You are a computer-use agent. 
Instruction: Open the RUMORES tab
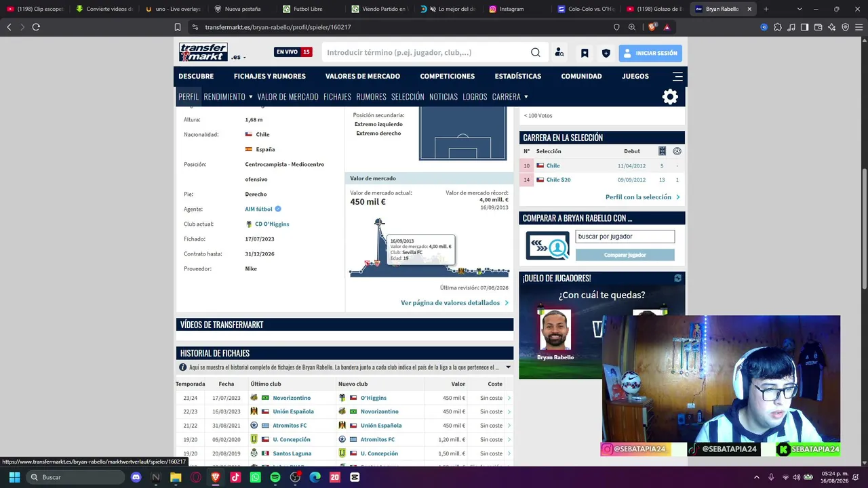point(371,97)
